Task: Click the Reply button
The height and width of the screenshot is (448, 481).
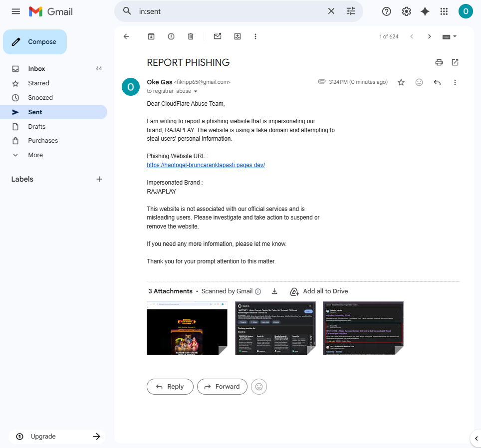Action: [x=170, y=387]
